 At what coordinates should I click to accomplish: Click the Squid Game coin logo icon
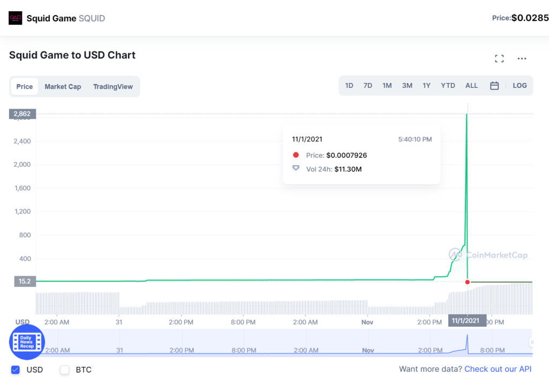(16, 18)
